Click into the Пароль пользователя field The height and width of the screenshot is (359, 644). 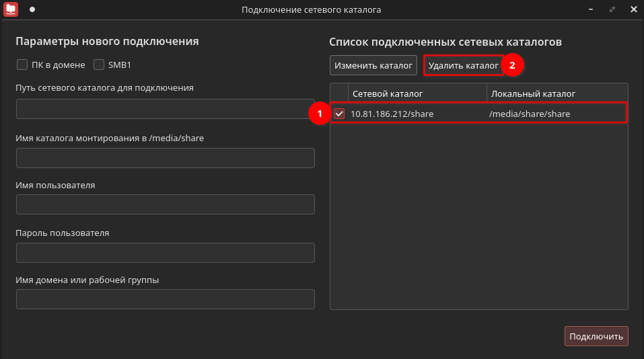(165, 253)
